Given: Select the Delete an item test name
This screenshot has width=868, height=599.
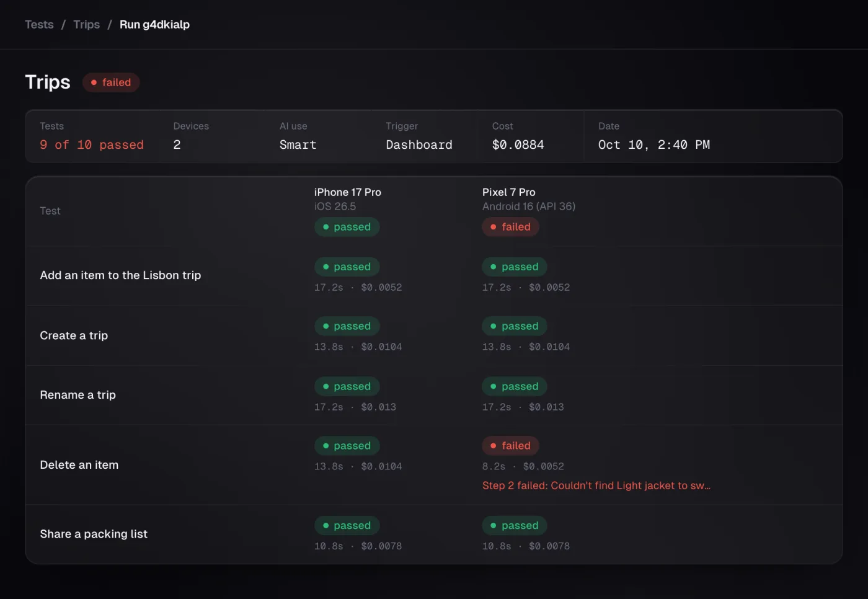Looking at the screenshot, I should [79, 465].
